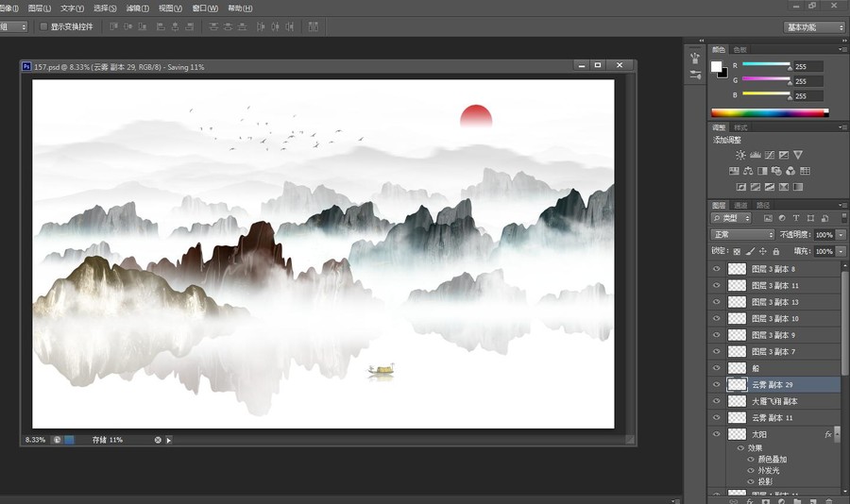Add a Color Balance adjustment
The image size is (850, 504).
tap(748, 171)
